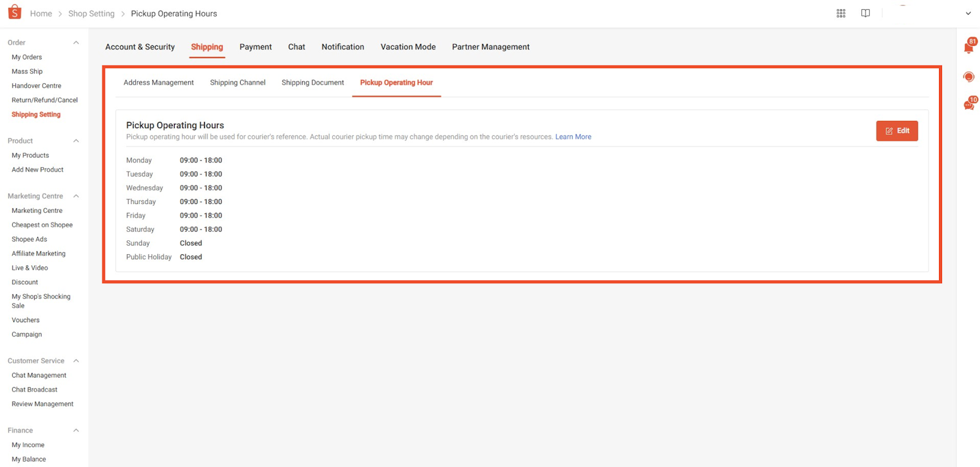Go to Shop Setting breadcrumb
Screen dimensions: 980x467
[91, 13]
